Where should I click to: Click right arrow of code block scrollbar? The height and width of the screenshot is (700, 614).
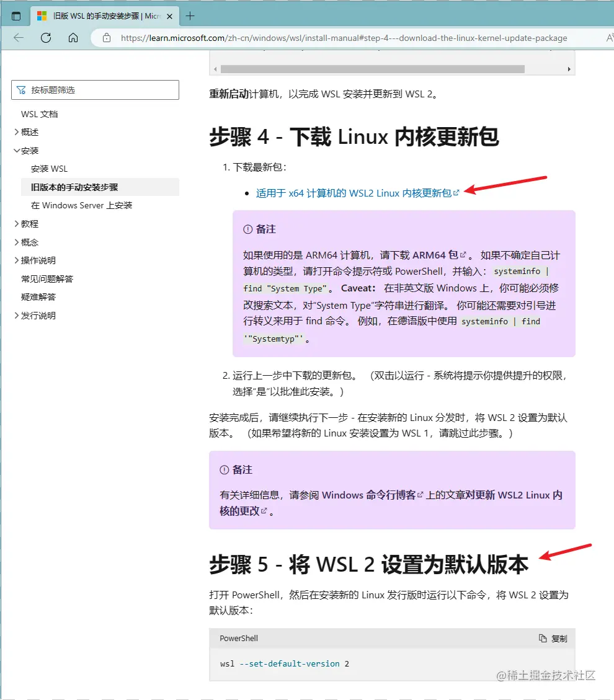[x=569, y=69]
